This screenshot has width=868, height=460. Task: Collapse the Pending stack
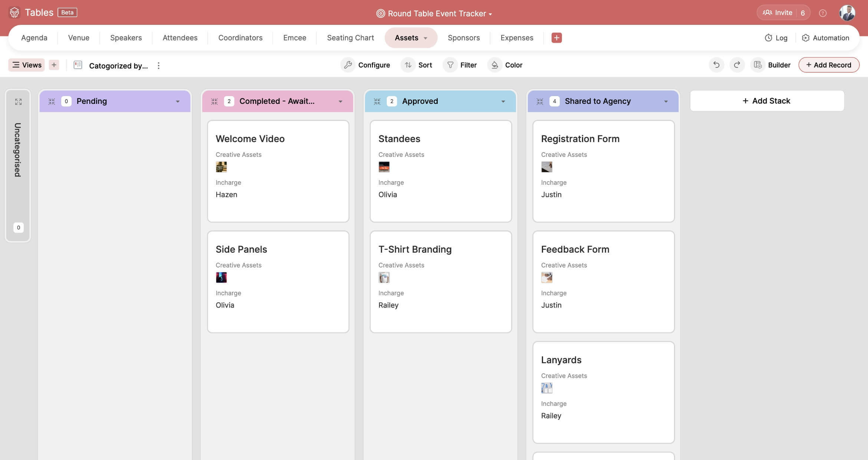[x=52, y=101]
